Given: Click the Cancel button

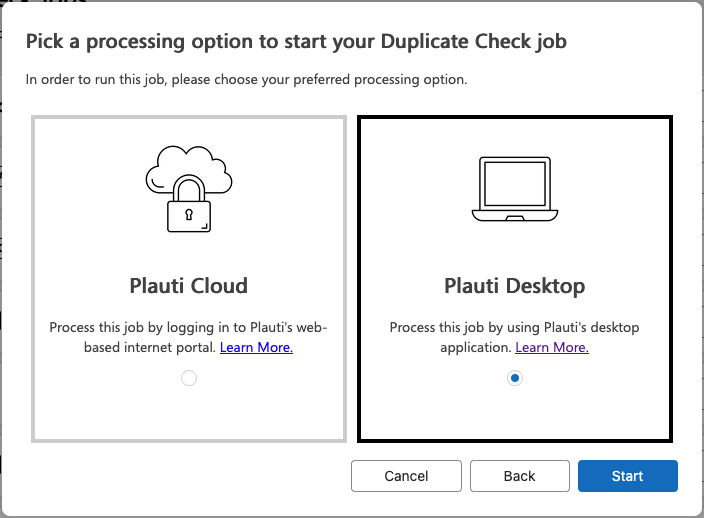Looking at the screenshot, I should pos(406,476).
